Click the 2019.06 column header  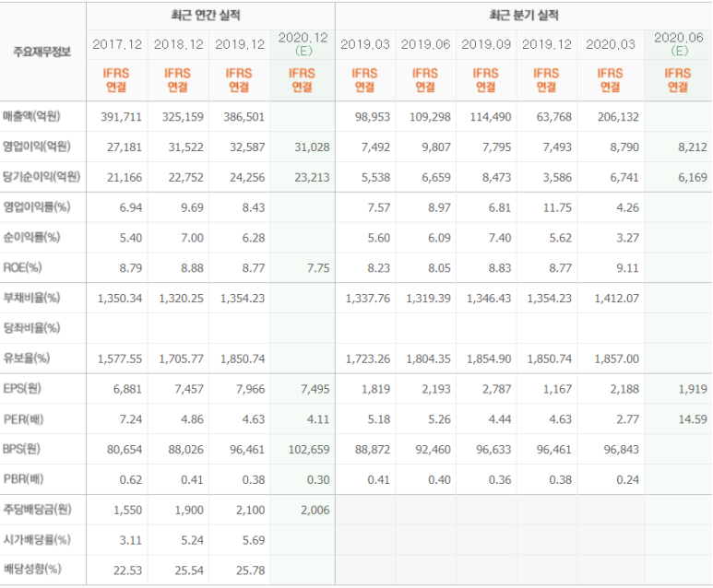click(x=425, y=44)
